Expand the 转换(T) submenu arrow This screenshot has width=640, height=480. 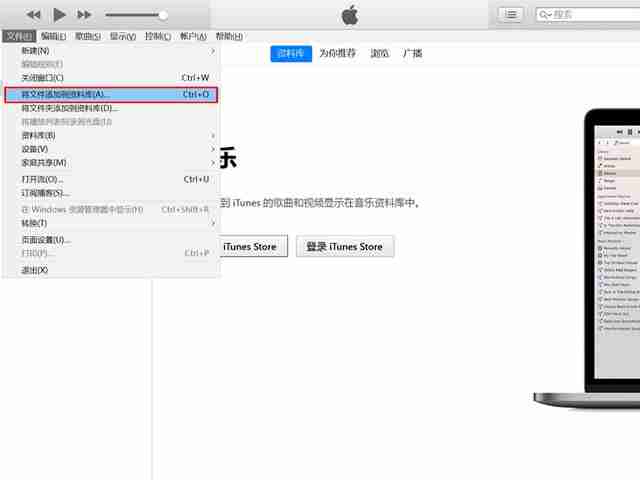pyautogui.click(x=213, y=223)
